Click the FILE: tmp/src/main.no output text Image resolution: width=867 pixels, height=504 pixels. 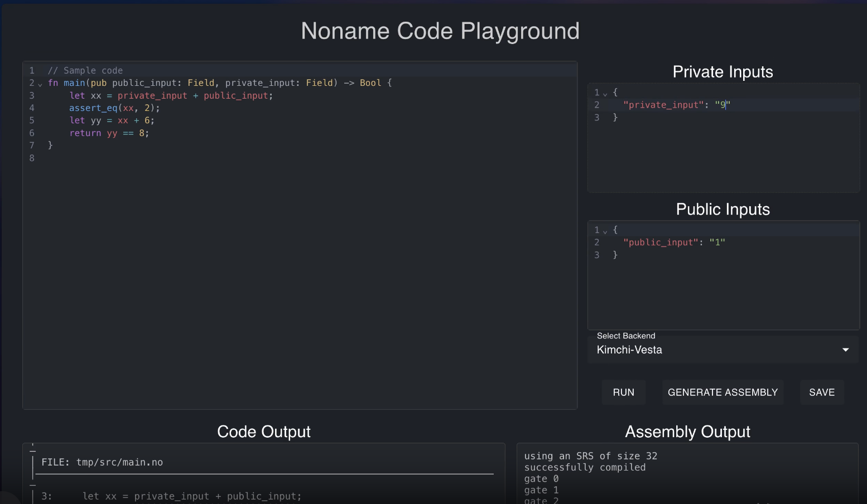[102, 462]
